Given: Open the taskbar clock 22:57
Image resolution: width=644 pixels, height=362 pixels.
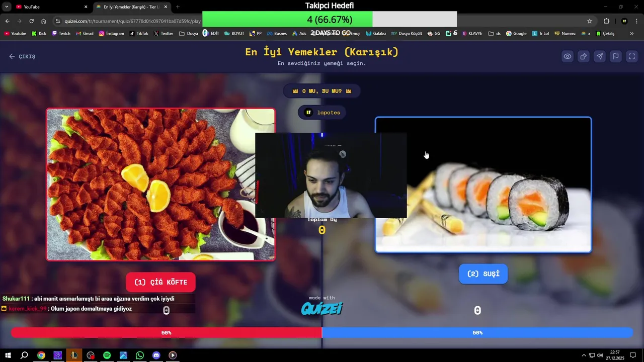Looking at the screenshot, I should (x=615, y=355).
